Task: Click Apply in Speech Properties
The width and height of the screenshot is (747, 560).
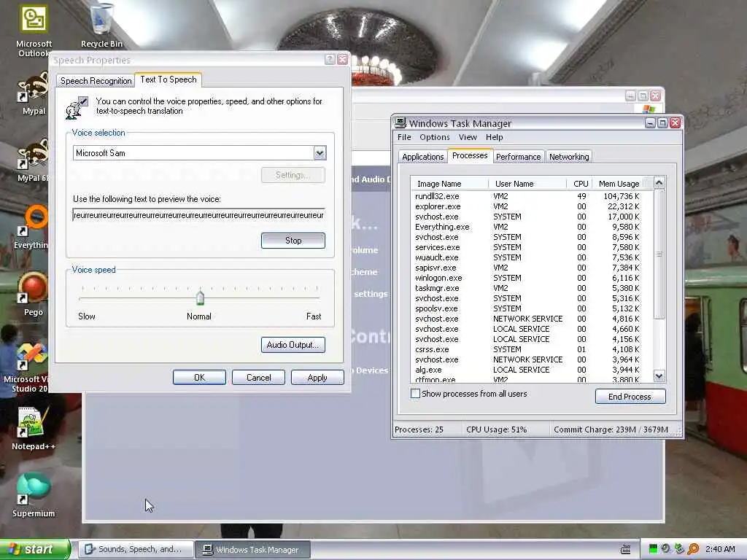Action: [x=317, y=378]
